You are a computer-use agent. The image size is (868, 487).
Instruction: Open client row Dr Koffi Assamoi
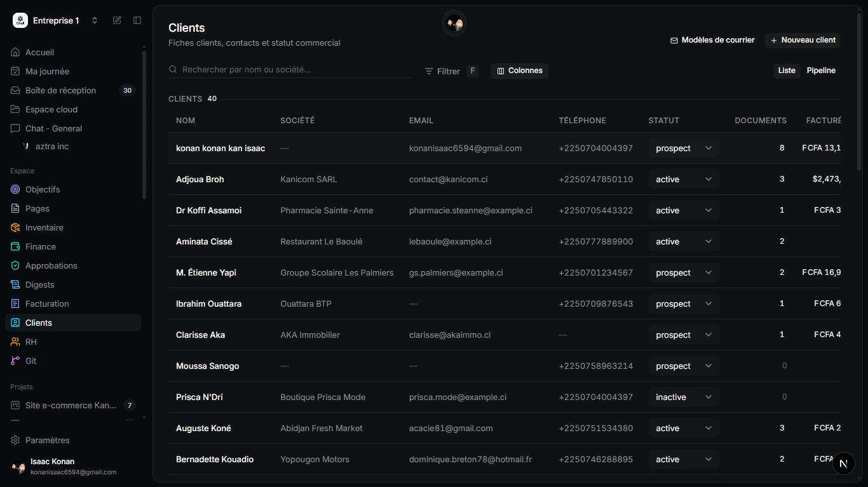(x=505, y=210)
